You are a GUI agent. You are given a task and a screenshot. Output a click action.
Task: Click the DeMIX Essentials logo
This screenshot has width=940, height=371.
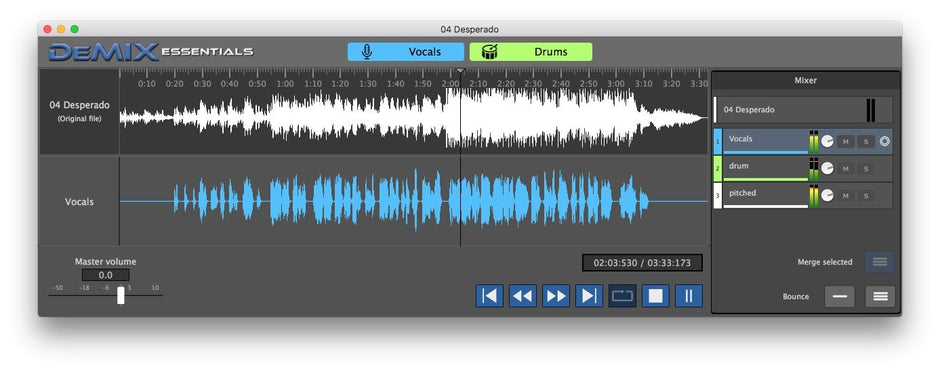[151, 52]
